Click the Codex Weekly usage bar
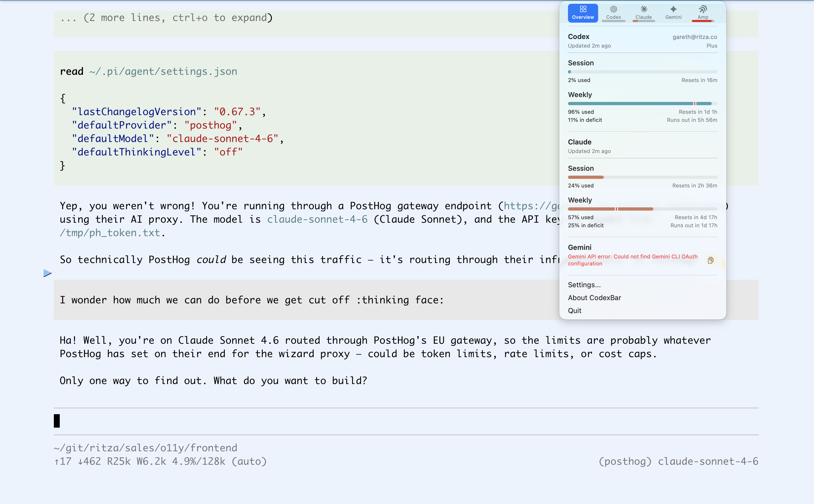This screenshot has height=504, width=814. [642, 104]
